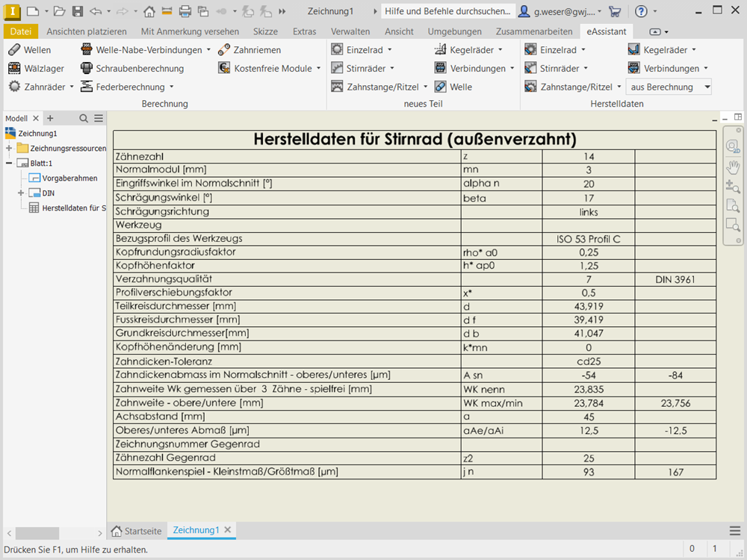Click the Zoom window tool
The height and width of the screenshot is (560, 747).
click(733, 225)
